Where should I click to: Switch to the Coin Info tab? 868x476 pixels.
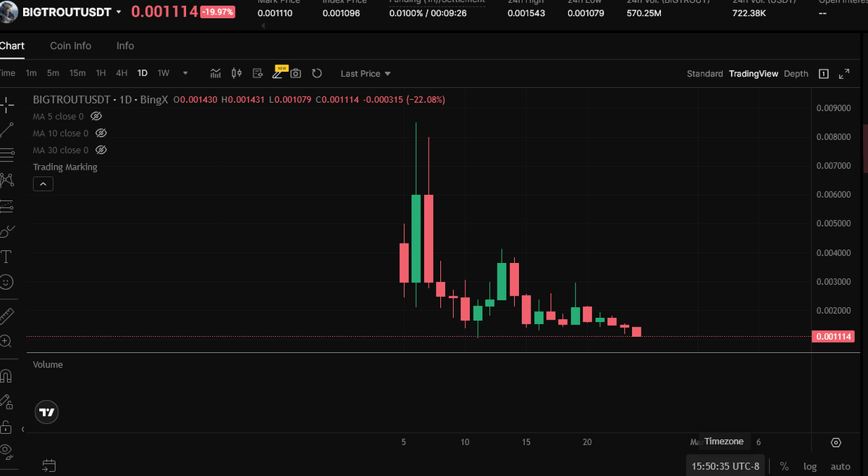[x=70, y=46]
